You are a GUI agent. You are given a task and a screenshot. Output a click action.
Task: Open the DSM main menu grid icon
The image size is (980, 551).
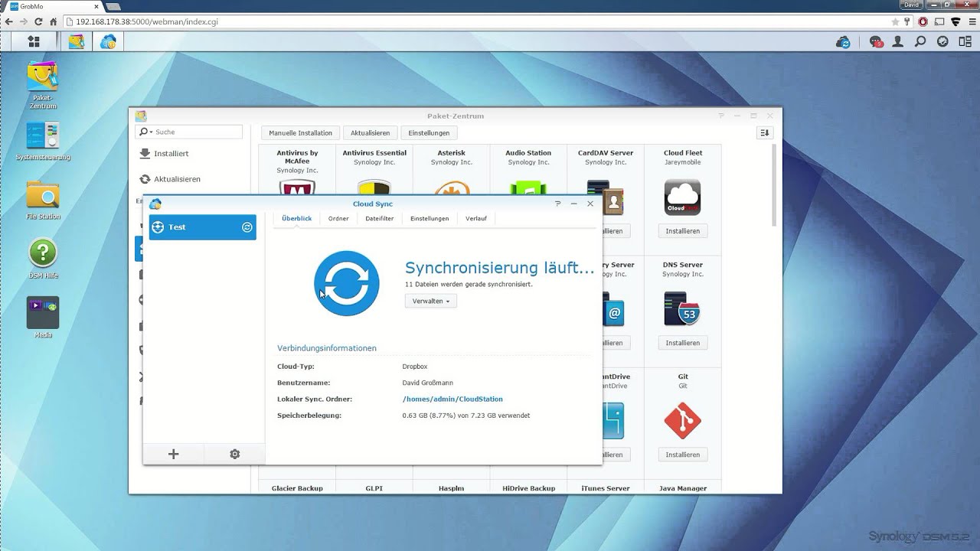33,41
